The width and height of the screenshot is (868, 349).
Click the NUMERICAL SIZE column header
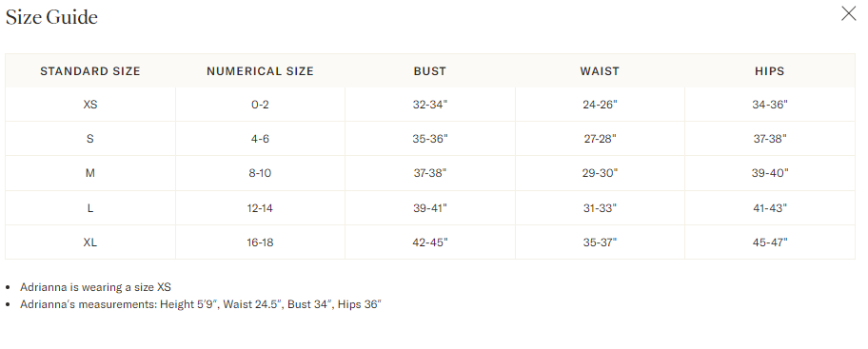[260, 71]
